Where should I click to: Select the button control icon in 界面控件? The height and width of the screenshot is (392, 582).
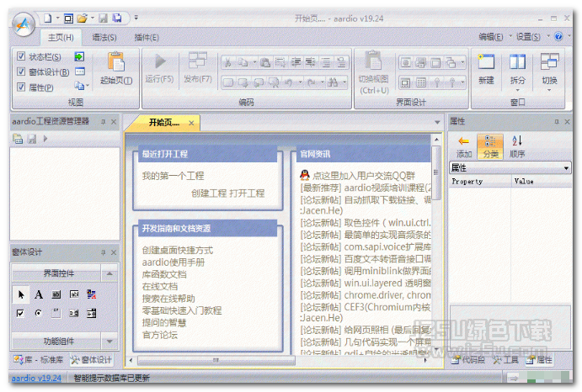pos(56,294)
